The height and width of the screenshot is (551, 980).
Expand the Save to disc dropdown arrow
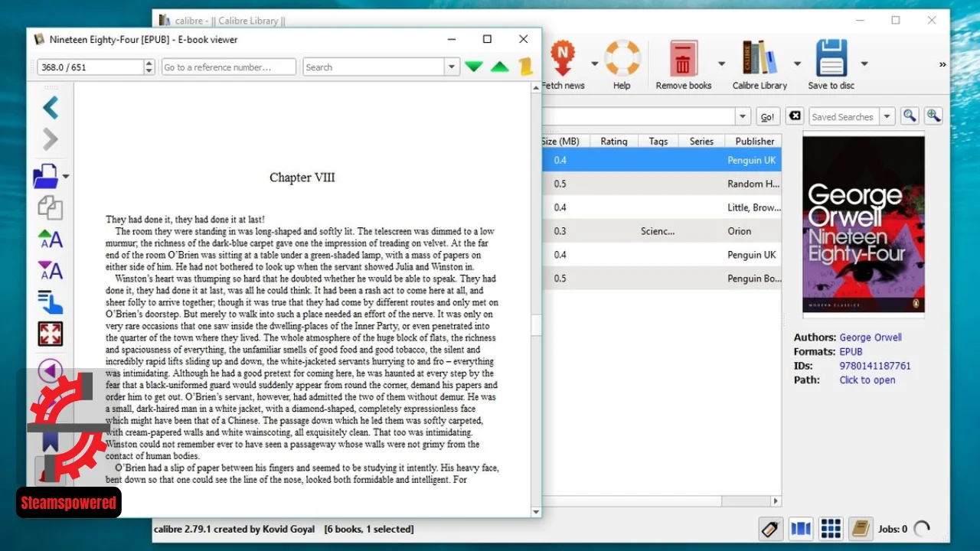coord(864,64)
